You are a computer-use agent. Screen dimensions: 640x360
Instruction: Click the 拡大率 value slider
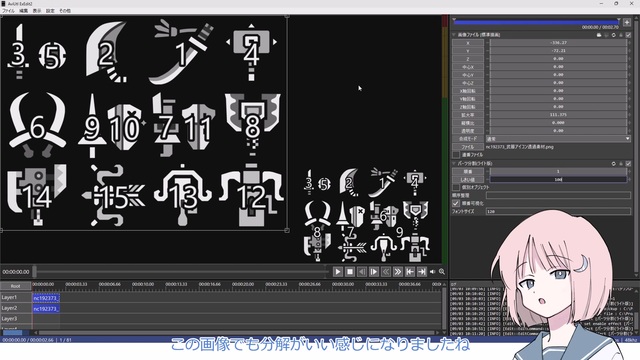558,115
